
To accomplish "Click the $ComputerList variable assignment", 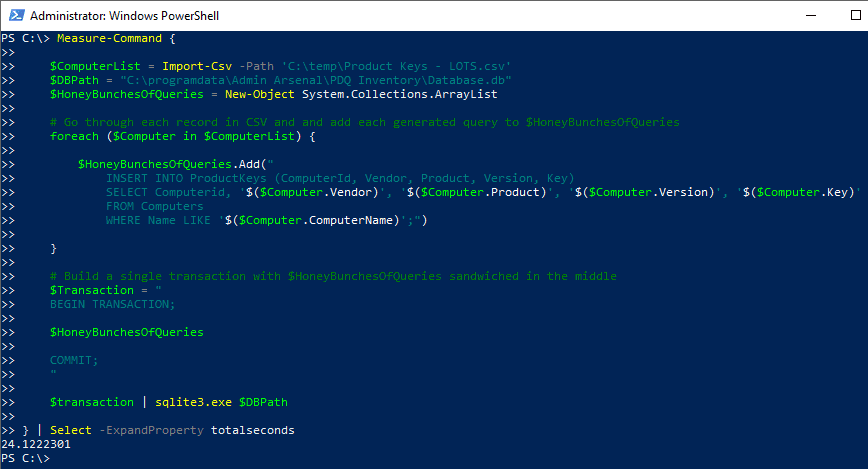I will click(95, 66).
